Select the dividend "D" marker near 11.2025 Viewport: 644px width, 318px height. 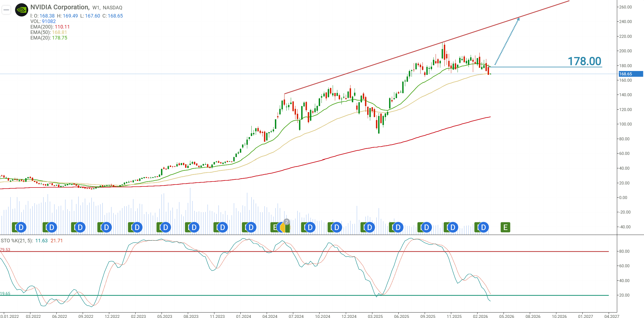453,227
